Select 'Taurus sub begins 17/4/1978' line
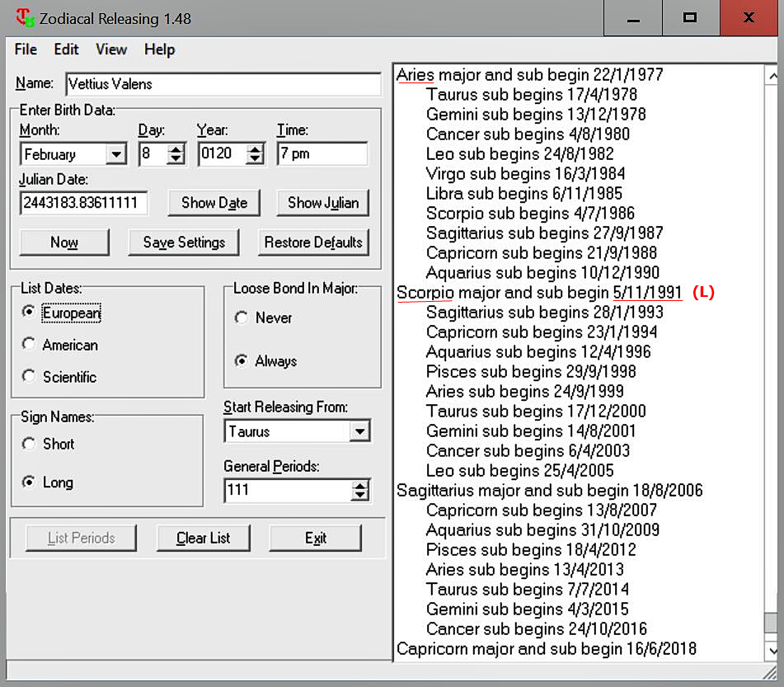Viewport: 784px width, 687px height. (532, 95)
